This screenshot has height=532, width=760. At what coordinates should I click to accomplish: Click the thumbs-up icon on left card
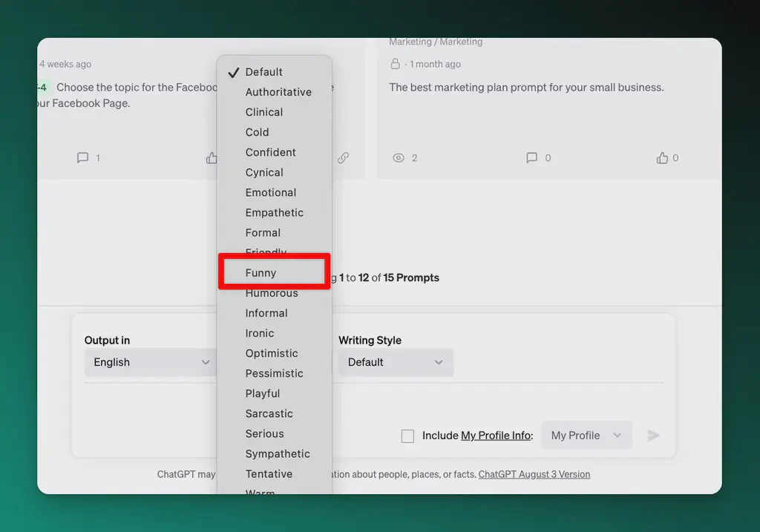coord(212,158)
